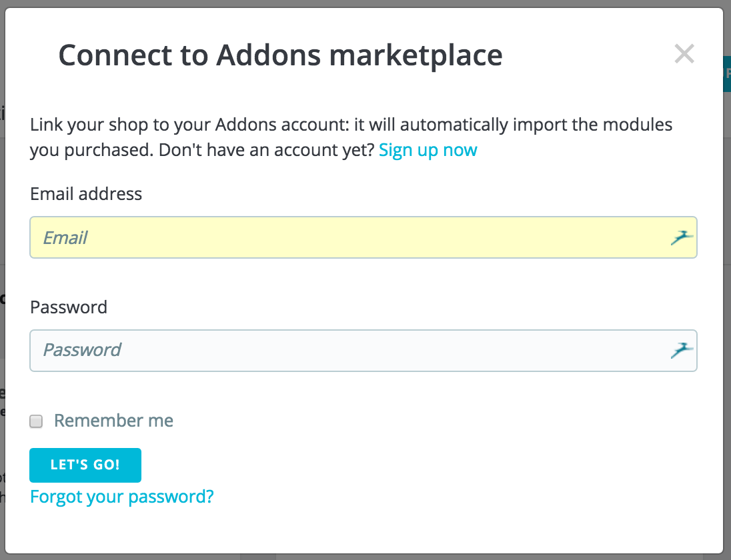Close the Connect to Addons marketplace dialog
The image size is (731, 560).
684,53
